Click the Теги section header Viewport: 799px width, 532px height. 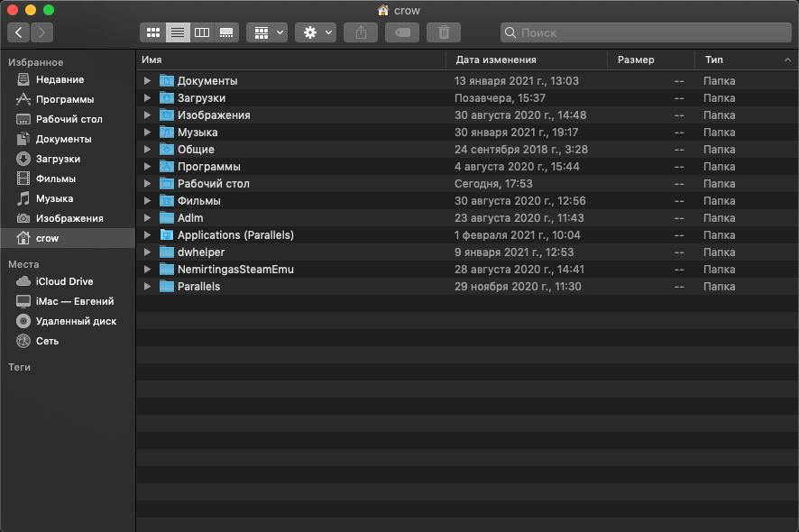point(19,367)
